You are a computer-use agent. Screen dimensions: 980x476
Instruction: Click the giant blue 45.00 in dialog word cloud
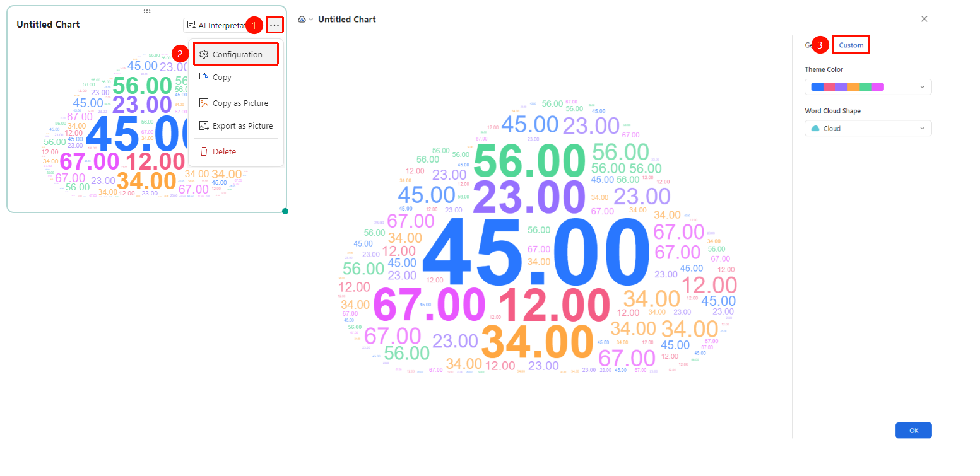(536, 252)
